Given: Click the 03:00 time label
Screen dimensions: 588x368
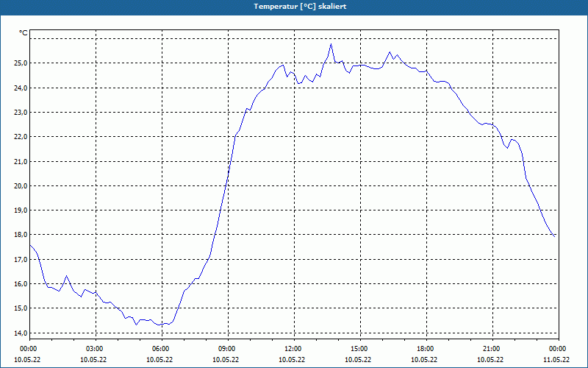Looking at the screenshot, I should 96,349.
